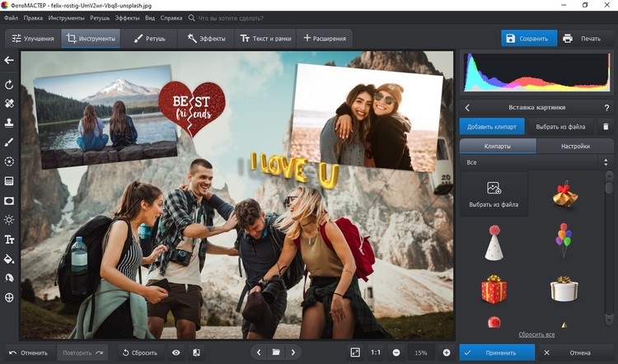Click the Сбросить все link
Viewport: 618px width, 364px height.
(x=536, y=334)
